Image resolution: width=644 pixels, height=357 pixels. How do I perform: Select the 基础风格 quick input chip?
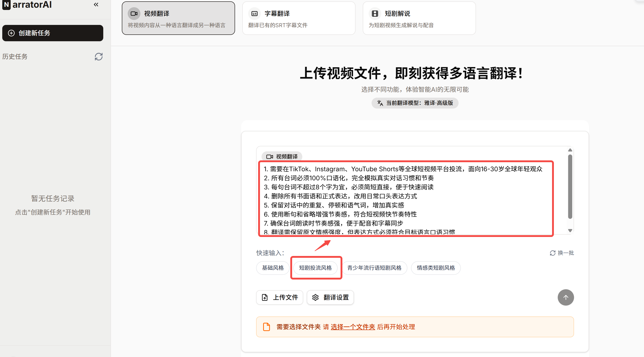(x=273, y=268)
